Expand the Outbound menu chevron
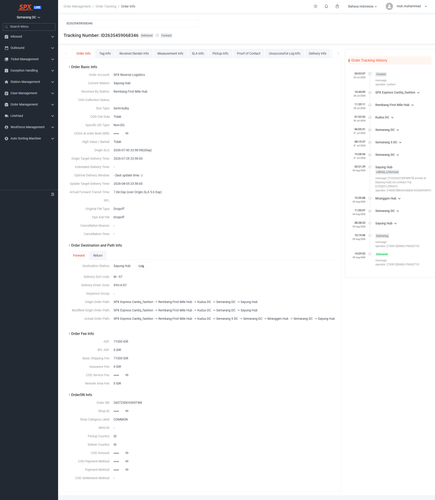Image resolution: width=435 pixels, height=500 pixels. 52,48
